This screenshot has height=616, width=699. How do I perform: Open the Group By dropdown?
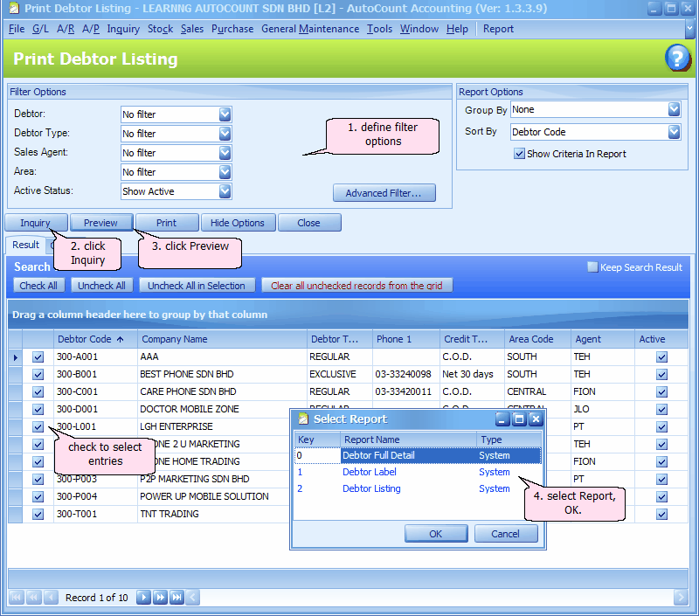click(x=674, y=110)
